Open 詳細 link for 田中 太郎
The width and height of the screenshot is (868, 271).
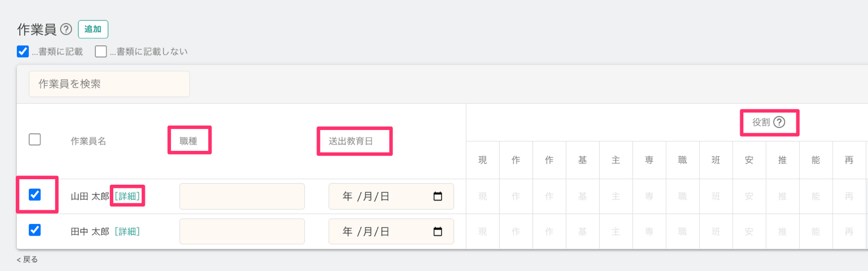(127, 232)
